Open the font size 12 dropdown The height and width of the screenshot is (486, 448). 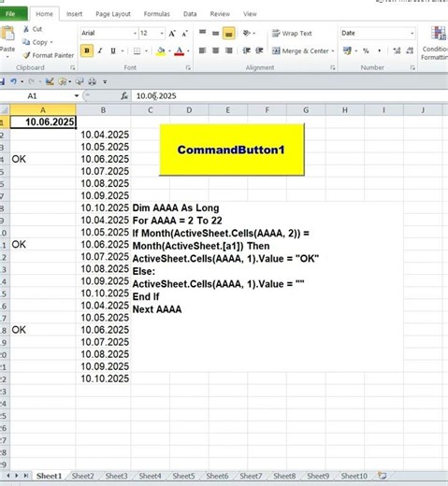(162, 34)
